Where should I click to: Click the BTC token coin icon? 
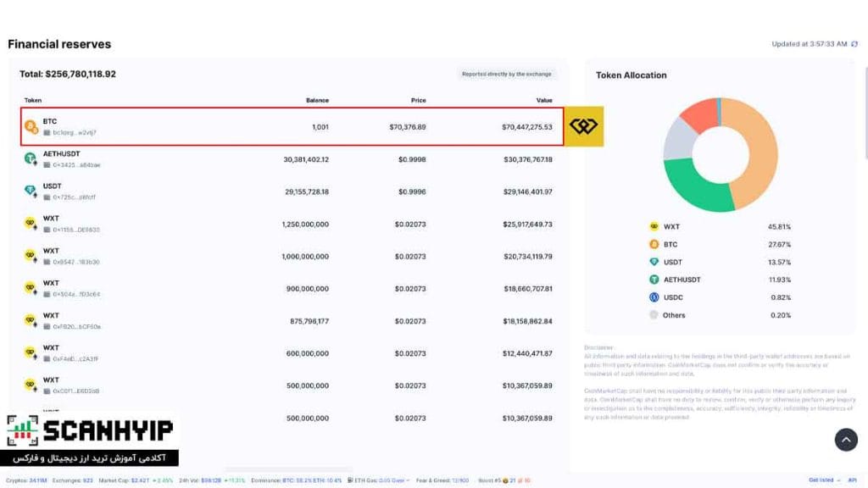click(x=31, y=127)
